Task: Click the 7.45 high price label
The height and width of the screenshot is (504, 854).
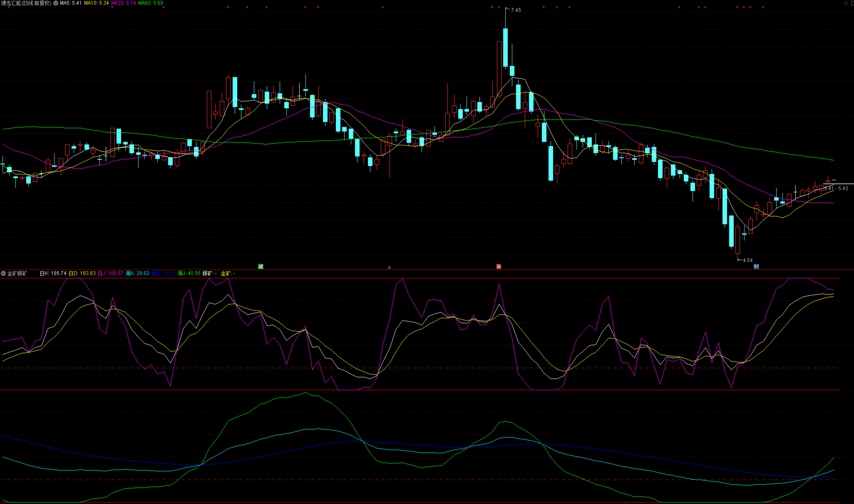Action: (516, 10)
